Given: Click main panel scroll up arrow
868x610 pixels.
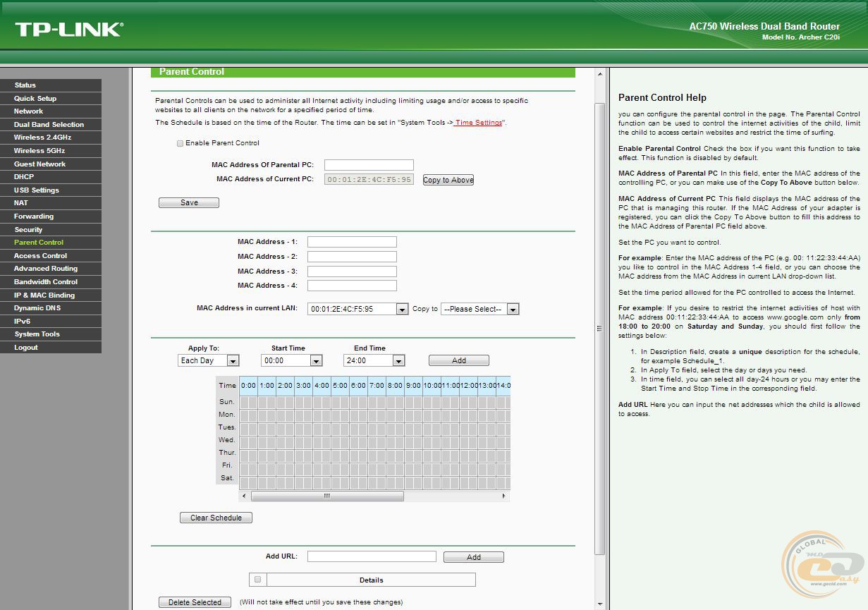Looking at the screenshot, I should (x=600, y=74).
